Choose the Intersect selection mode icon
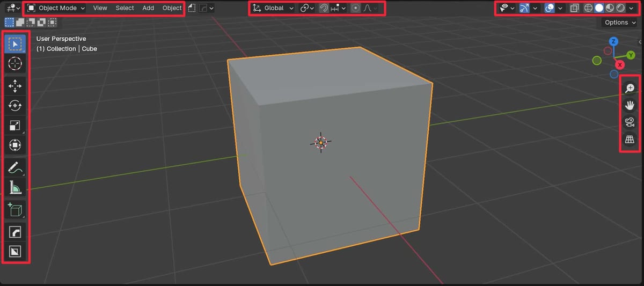Screen dimensions: 644x286 click(x=52, y=23)
